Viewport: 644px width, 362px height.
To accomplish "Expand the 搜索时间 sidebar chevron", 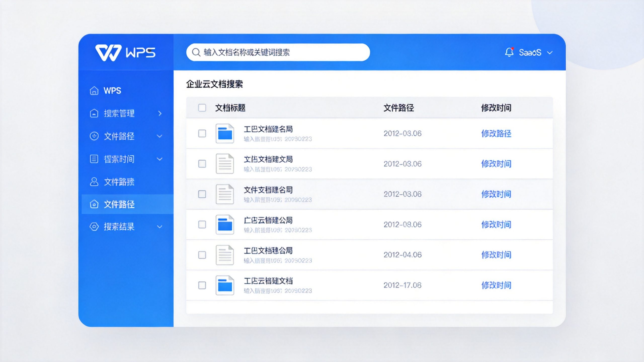I will (x=159, y=159).
